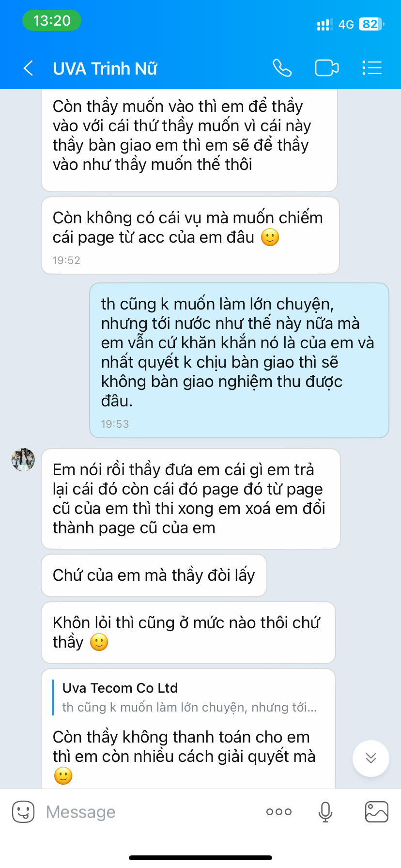Tap the back arrow in the header
Viewport: 401px width, 868px height.
tap(28, 68)
